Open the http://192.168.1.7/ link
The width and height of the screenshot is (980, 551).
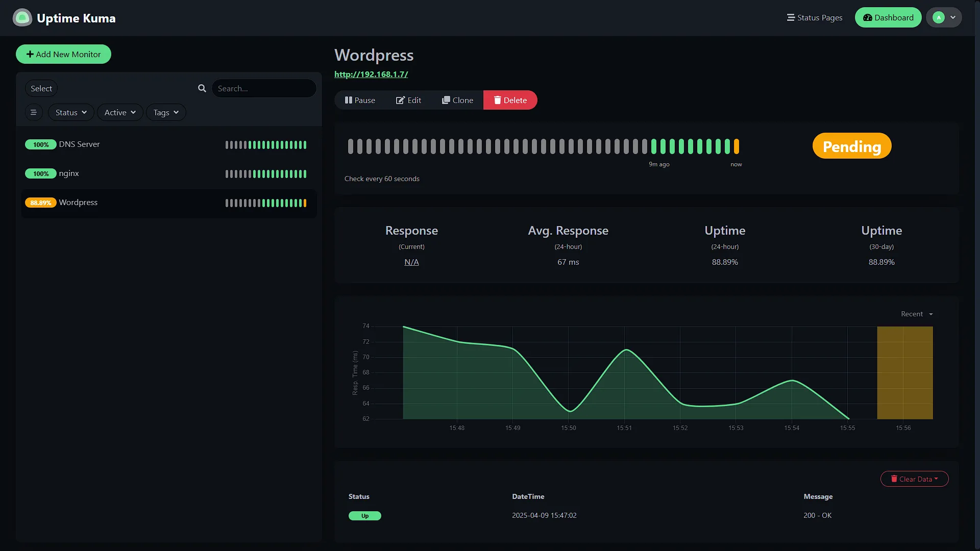pyautogui.click(x=371, y=74)
